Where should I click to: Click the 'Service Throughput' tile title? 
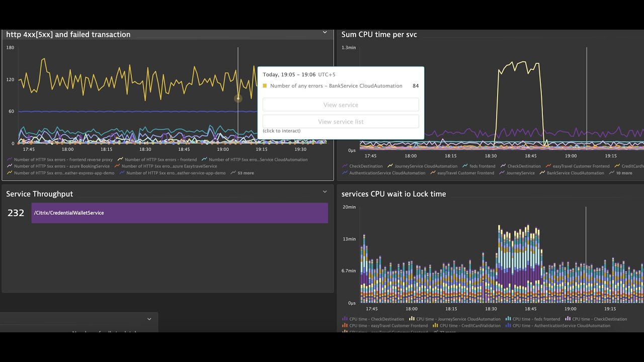39,194
